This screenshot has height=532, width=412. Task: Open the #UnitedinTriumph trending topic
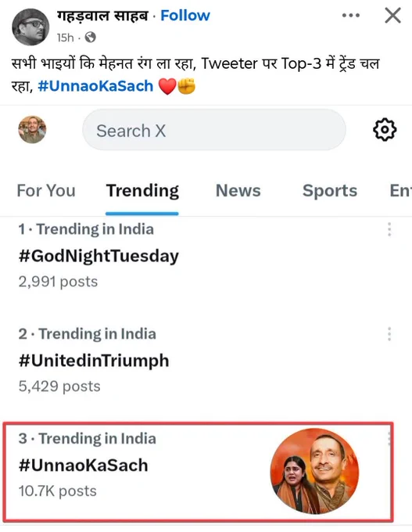coord(94,361)
